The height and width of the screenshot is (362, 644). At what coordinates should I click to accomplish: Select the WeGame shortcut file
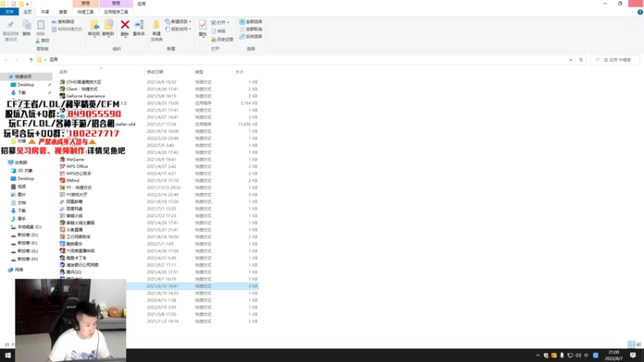click(75, 159)
